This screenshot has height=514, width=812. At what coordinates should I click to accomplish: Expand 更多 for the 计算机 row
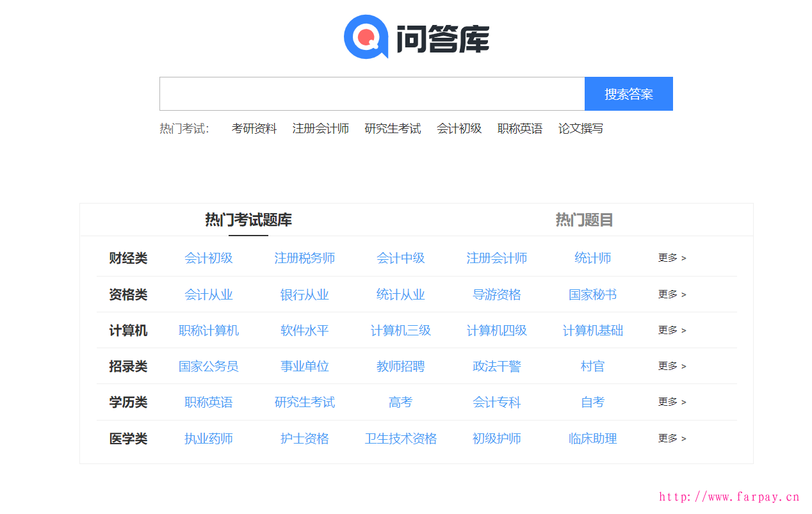672,330
